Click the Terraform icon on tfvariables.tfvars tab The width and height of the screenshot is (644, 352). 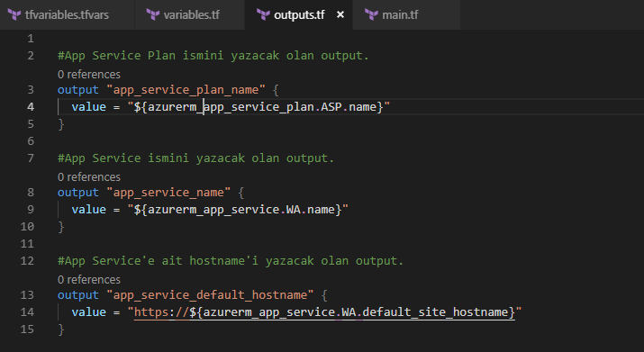point(14,15)
